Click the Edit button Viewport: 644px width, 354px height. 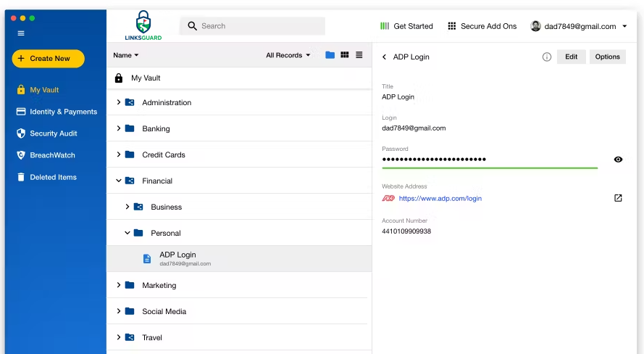click(x=572, y=57)
